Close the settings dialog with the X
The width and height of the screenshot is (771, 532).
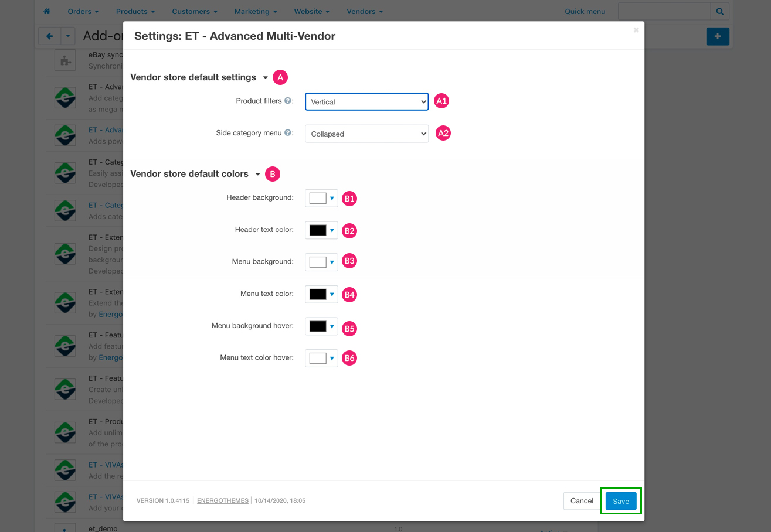tap(636, 30)
